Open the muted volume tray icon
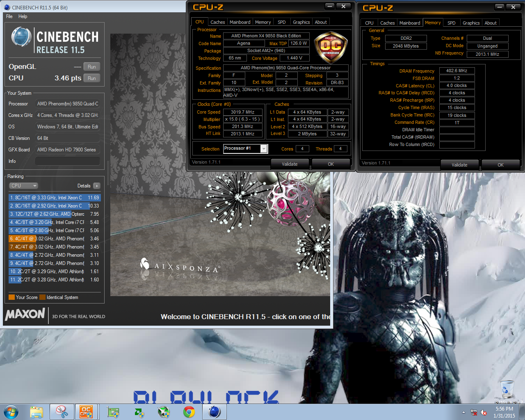Screen dimensions: 525x420 coord(484,412)
